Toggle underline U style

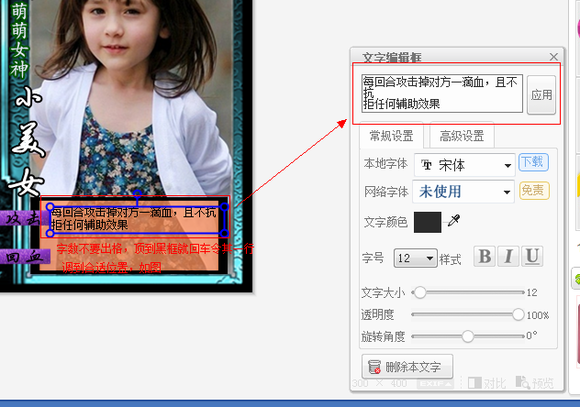pos(532,256)
